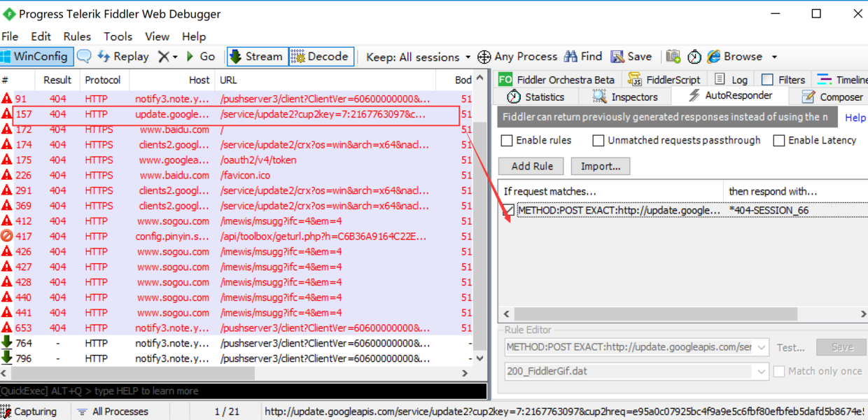
Task: Click the Add Rule button
Action: click(x=532, y=166)
